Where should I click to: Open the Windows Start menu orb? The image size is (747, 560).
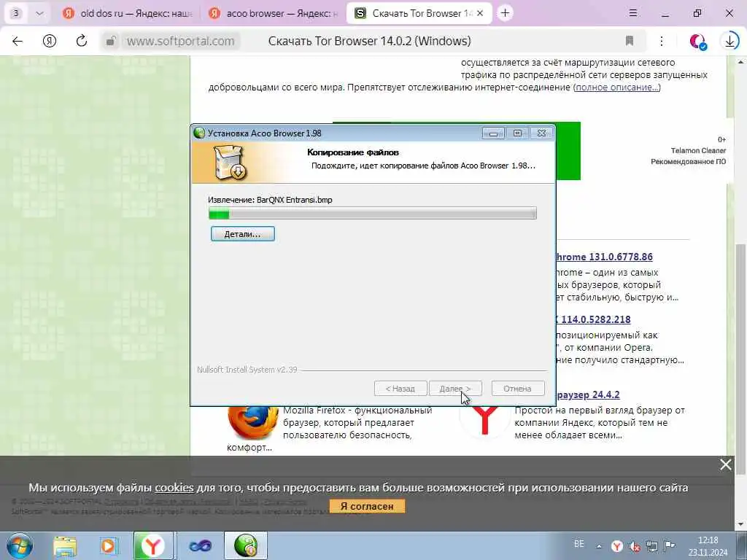pyautogui.click(x=20, y=545)
